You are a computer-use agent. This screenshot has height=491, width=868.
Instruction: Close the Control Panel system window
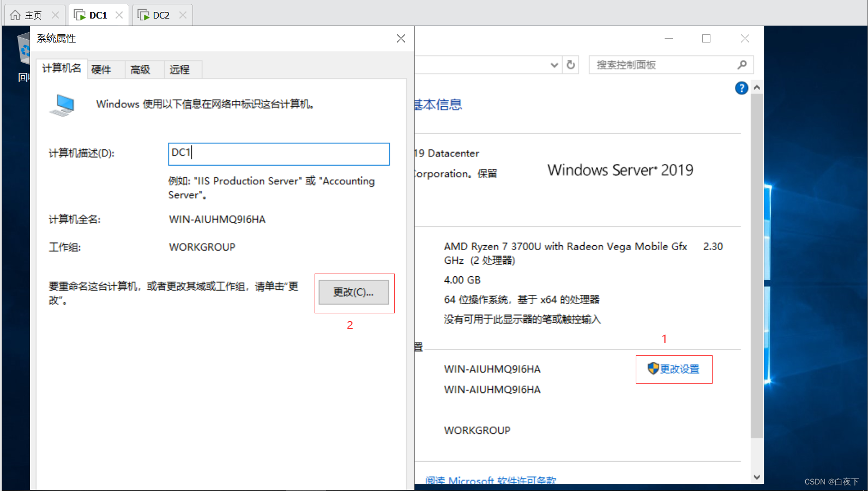pos(745,38)
